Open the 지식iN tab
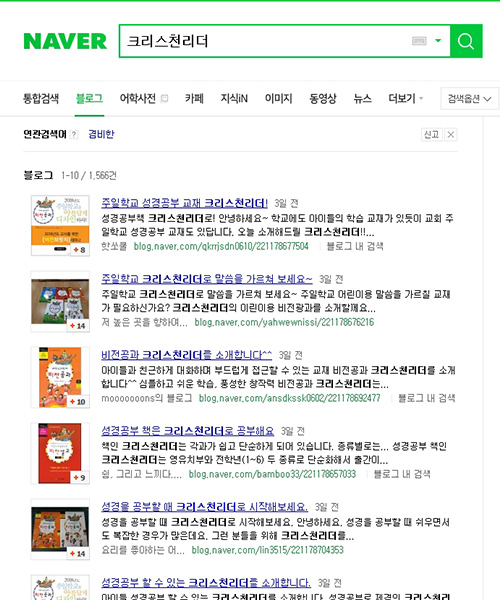500x600 pixels. (234, 99)
